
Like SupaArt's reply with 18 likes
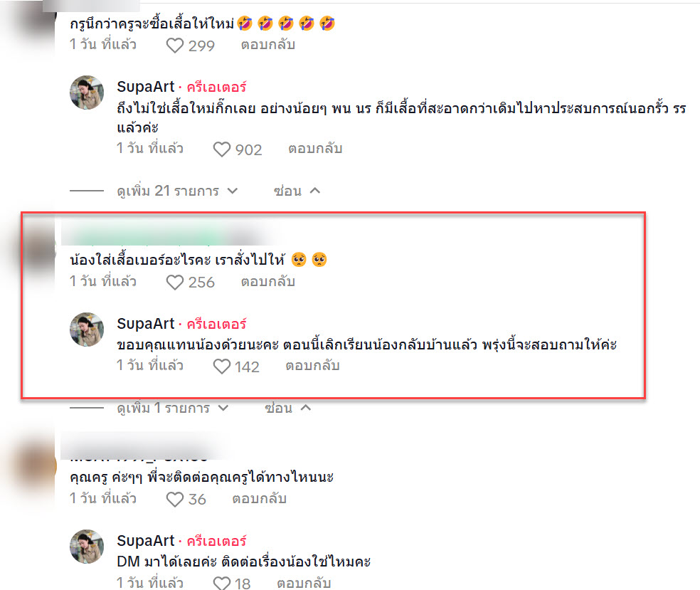point(221,584)
